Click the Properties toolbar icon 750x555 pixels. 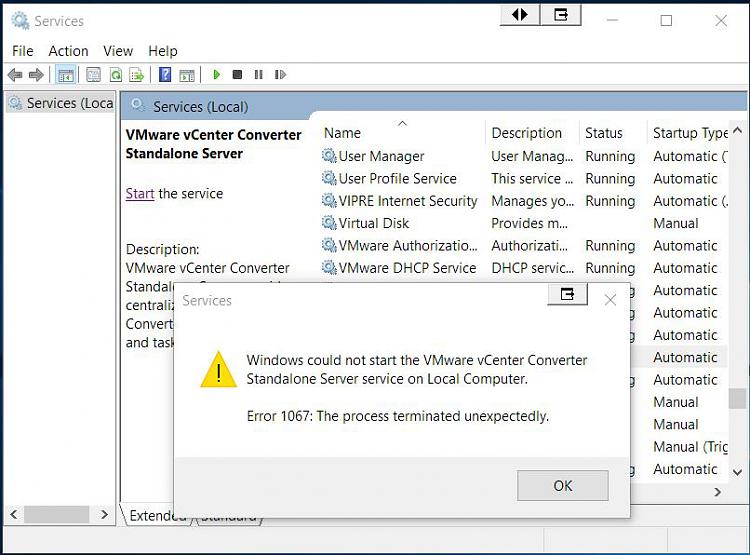tap(93, 75)
